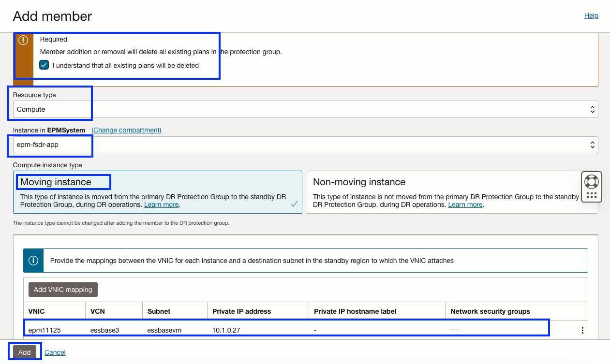Select the Moving instance card
Screen dimensions: 610x364
158,192
